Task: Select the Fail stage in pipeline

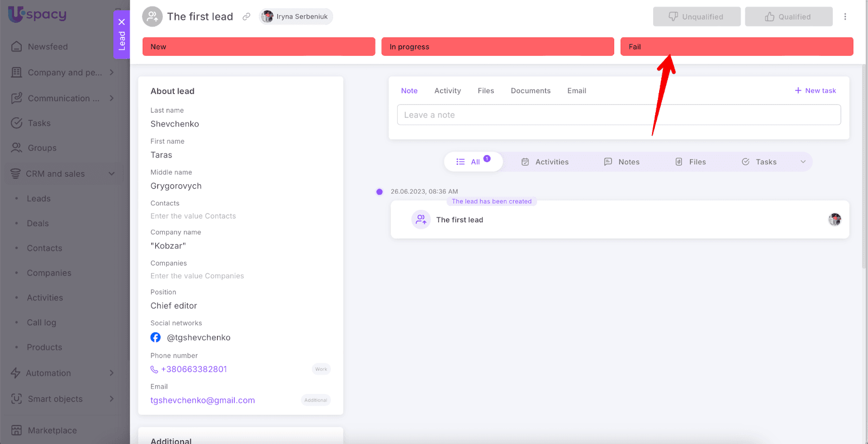Action: 736,47
